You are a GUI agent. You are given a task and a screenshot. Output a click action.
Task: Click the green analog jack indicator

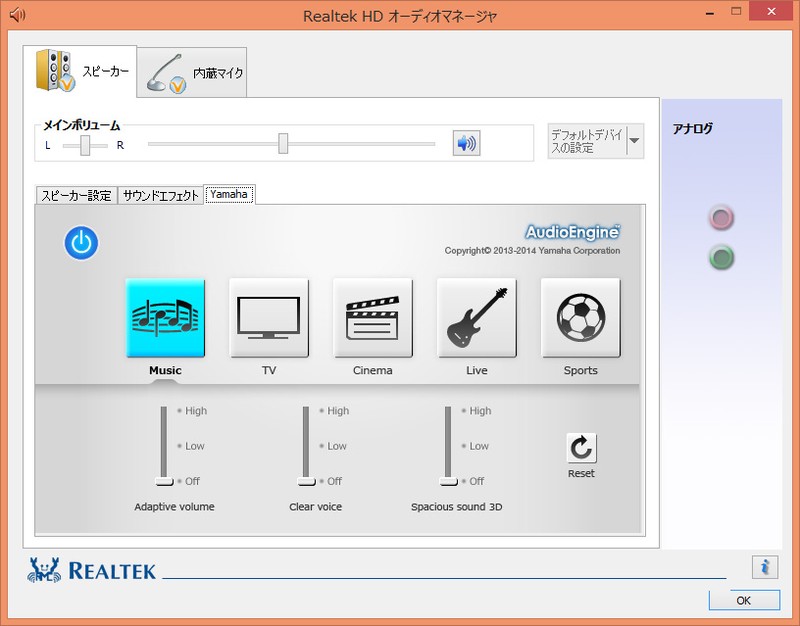(721, 258)
